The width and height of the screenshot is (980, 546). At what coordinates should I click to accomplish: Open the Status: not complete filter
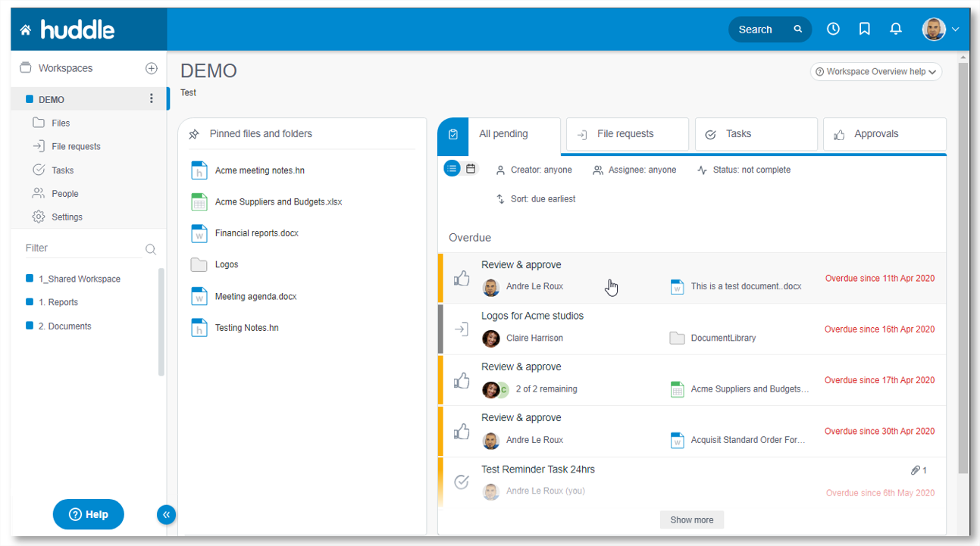click(x=744, y=170)
